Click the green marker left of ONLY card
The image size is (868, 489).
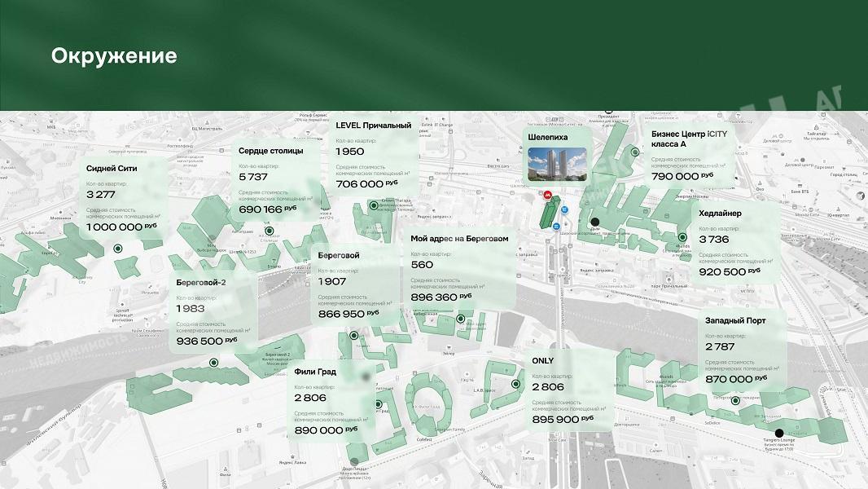point(515,383)
